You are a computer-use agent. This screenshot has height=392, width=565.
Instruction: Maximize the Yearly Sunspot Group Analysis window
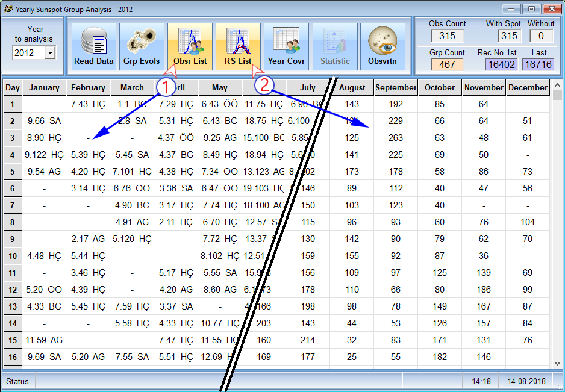click(x=531, y=9)
